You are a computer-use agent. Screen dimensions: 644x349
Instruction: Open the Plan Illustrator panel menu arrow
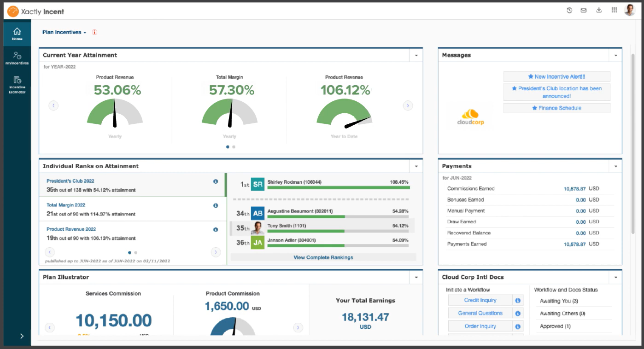pyautogui.click(x=416, y=277)
